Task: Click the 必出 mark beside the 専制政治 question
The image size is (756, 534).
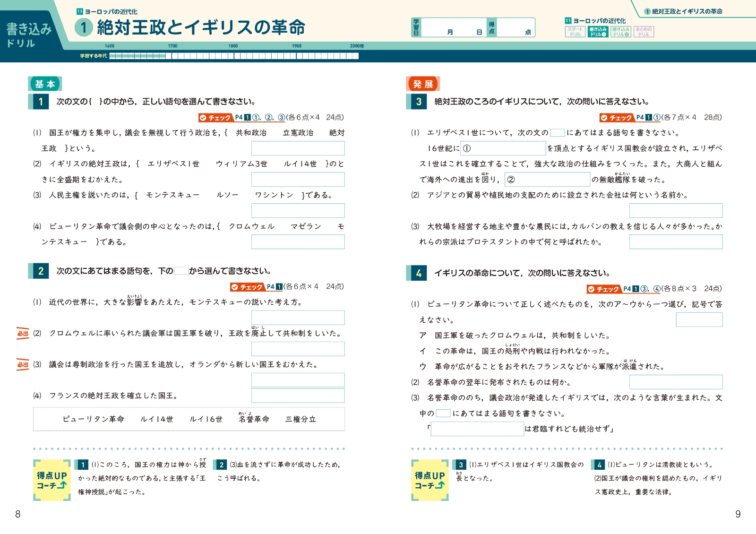Action: [23, 365]
